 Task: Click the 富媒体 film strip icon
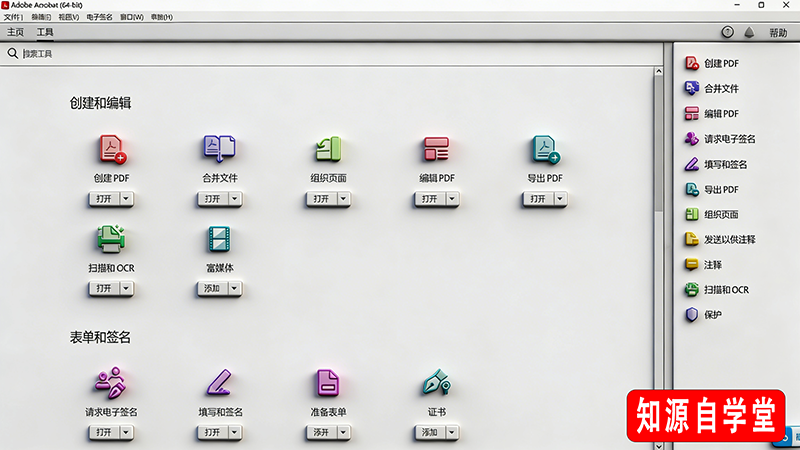219,239
